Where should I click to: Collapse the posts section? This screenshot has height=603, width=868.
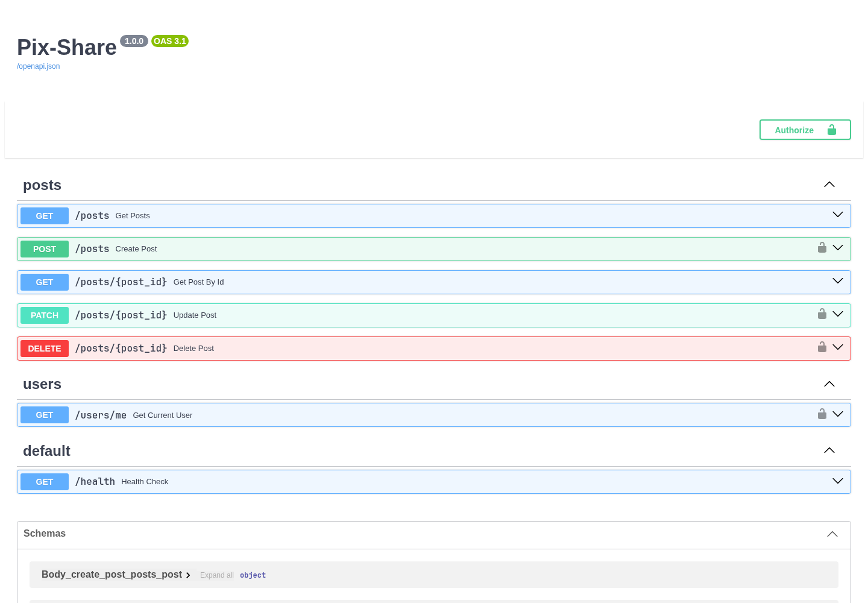(x=829, y=185)
